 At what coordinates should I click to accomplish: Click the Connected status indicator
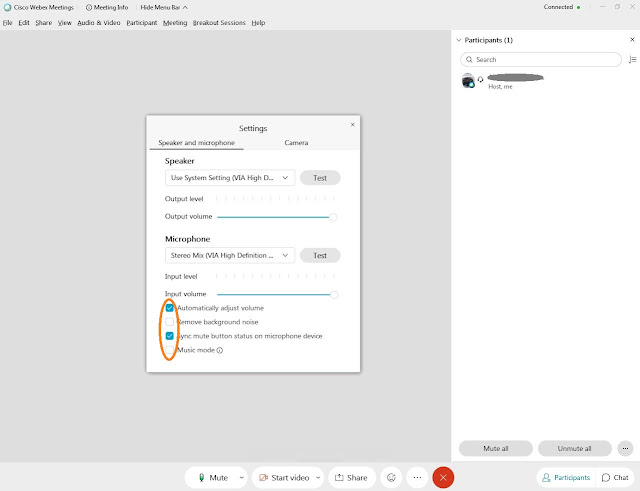(x=562, y=7)
